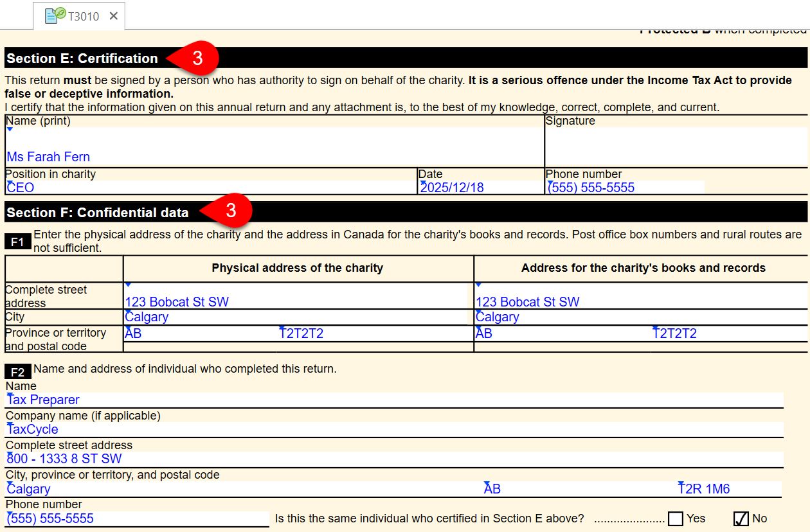
Task: Edit the Position in charity field
Action: point(211,188)
